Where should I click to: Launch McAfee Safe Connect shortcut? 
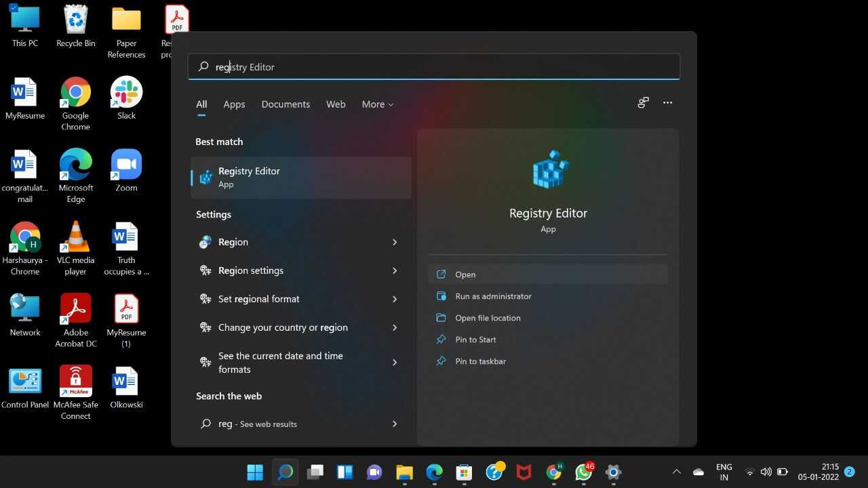pyautogui.click(x=76, y=394)
